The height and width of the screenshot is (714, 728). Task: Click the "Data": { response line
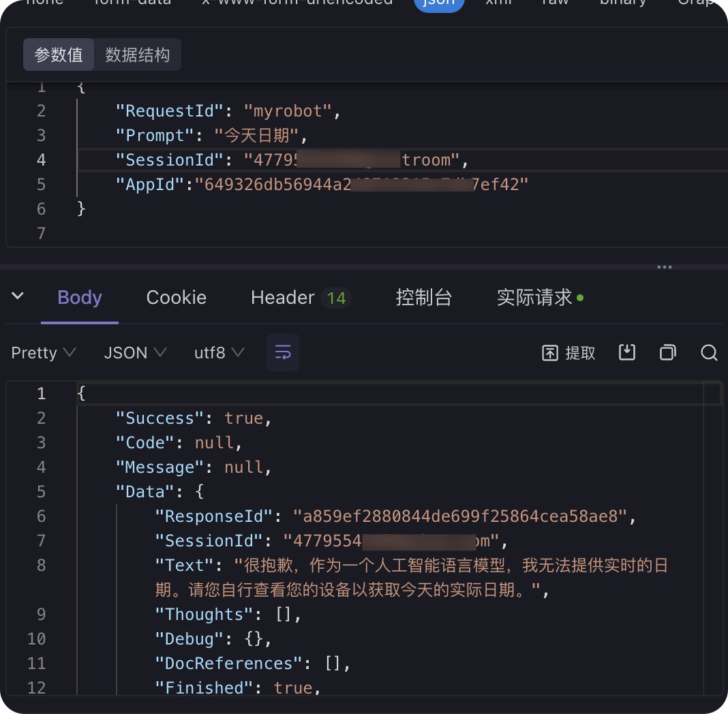point(160,492)
